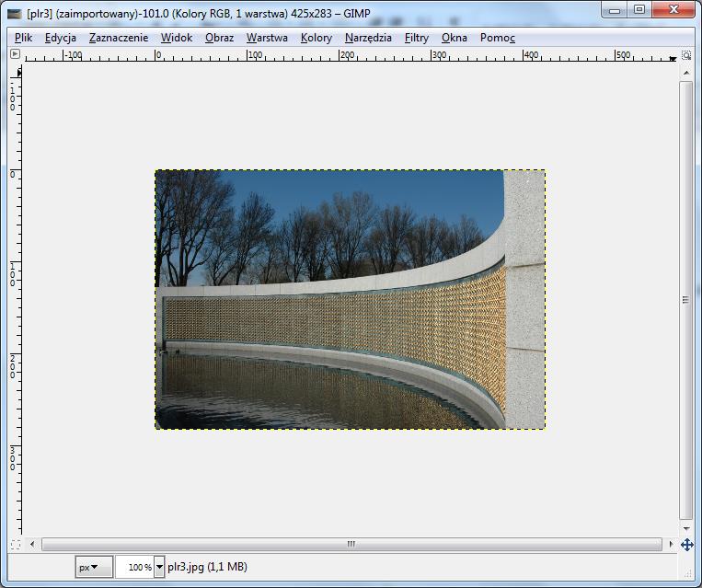The image size is (702, 588).
Task: Open the Narzędzia menu
Action: tap(368, 38)
